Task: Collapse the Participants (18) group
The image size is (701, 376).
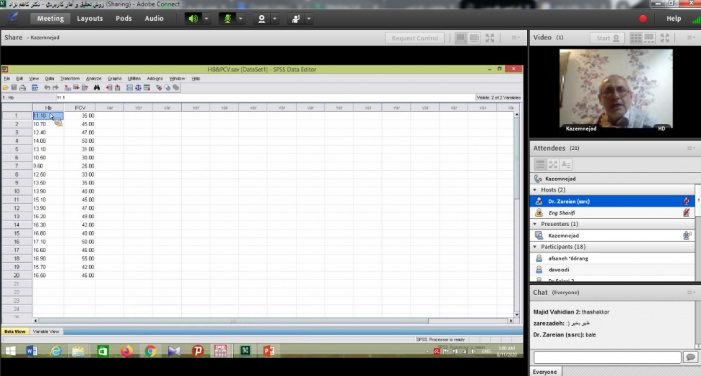Action: point(535,247)
